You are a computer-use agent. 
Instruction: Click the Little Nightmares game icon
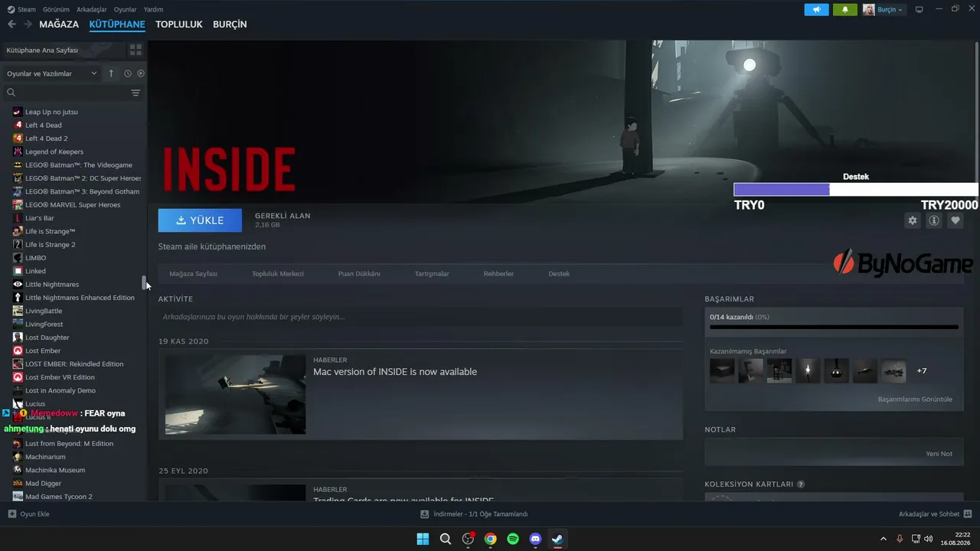(18, 285)
